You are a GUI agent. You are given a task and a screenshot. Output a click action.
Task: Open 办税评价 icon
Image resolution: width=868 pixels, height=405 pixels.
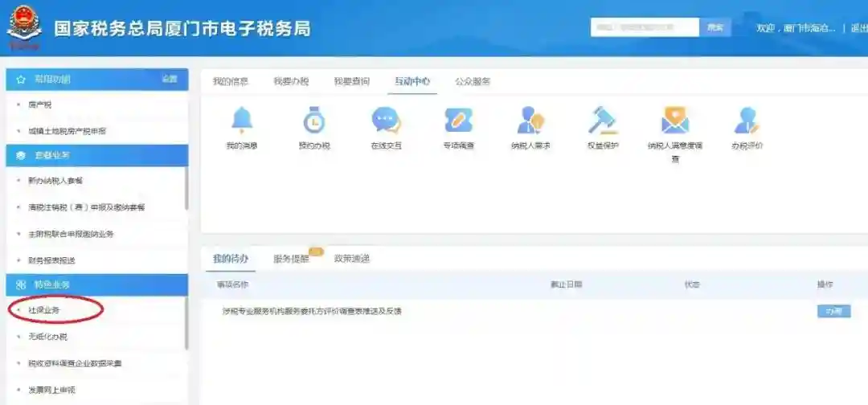[x=747, y=121]
